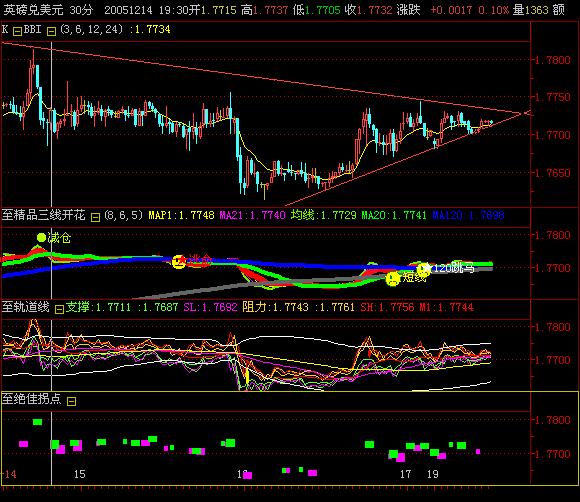The width and height of the screenshot is (580, 502).
Task: Click the MA21:1.7740 value
Action: coord(253,215)
